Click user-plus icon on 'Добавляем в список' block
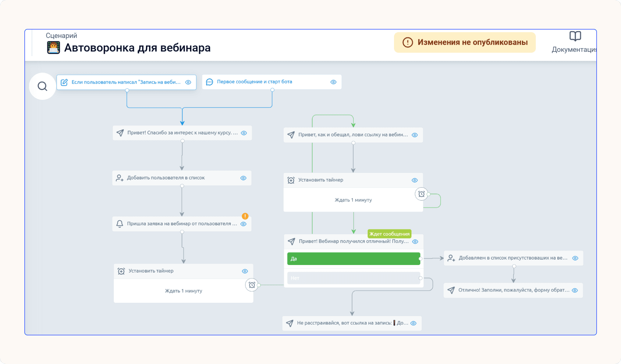This screenshot has width=621, height=364. pos(451,258)
